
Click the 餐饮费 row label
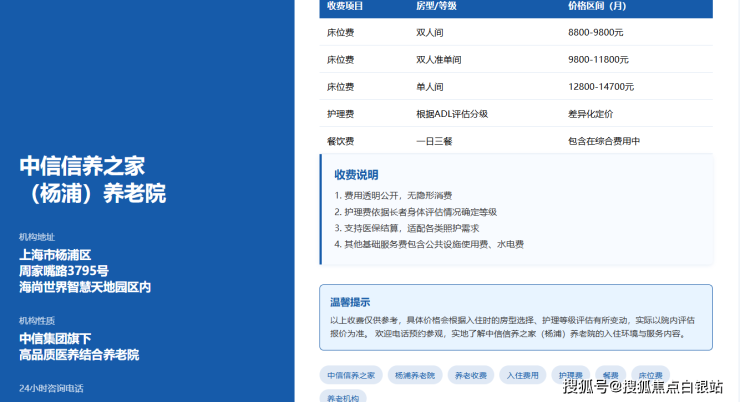click(340, 141)
